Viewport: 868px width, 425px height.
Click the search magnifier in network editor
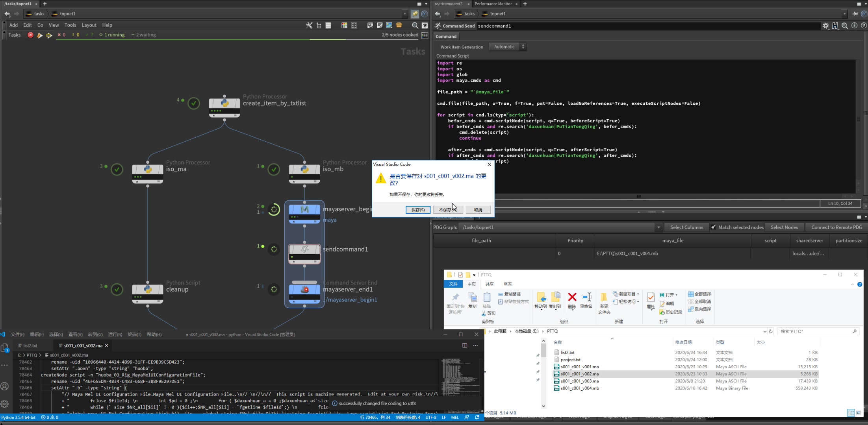point(415,25)
